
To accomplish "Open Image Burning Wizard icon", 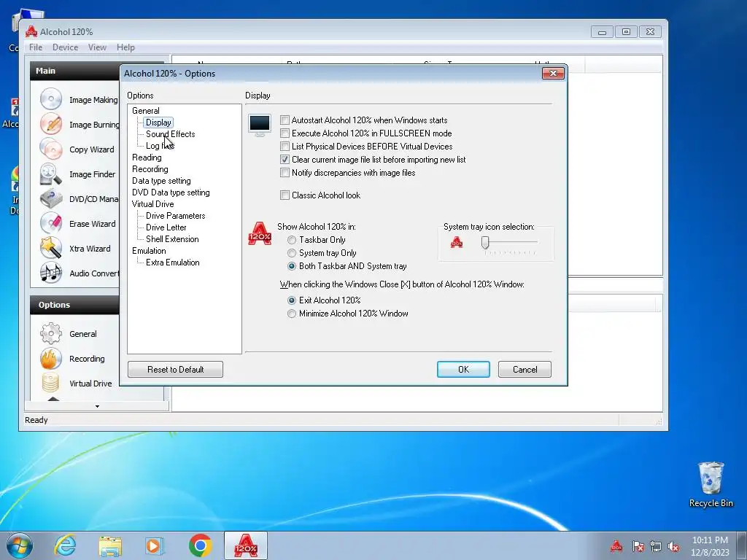I will tap(51, 124).
